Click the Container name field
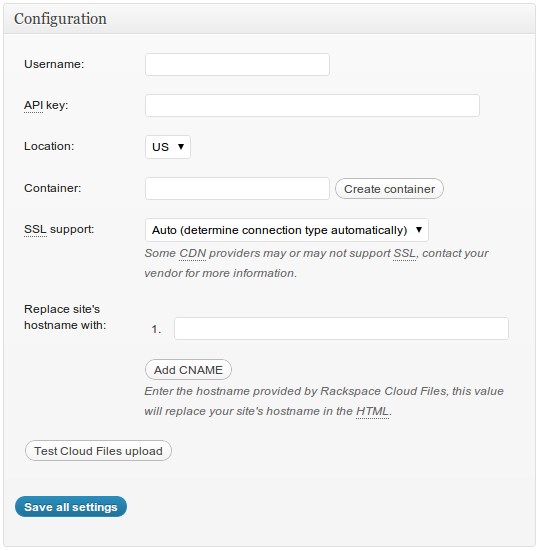Screen dimensions: 540x551 [237, 188]
